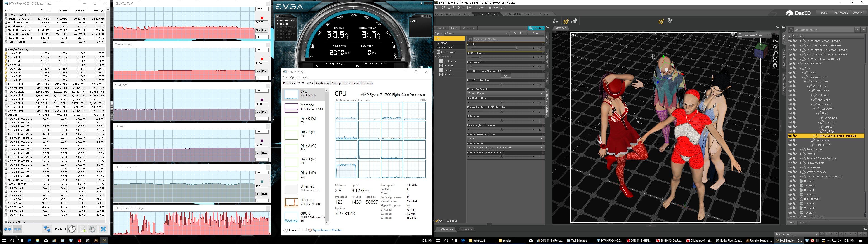The width and height of the screenshot is (868, 244).
Task: Open the App history tab in Task Manager
Action: (322, 83)
